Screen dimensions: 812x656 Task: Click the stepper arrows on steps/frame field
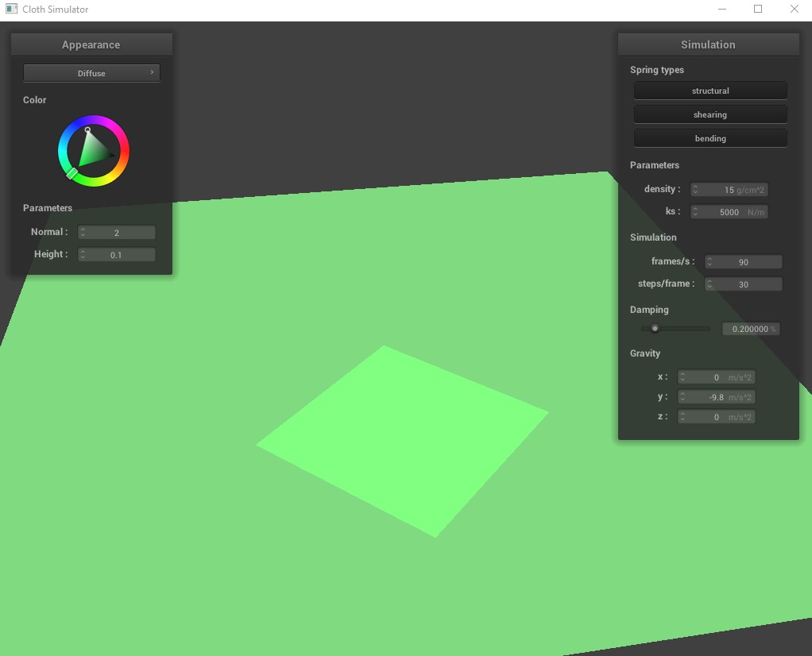tap(710, 284)
